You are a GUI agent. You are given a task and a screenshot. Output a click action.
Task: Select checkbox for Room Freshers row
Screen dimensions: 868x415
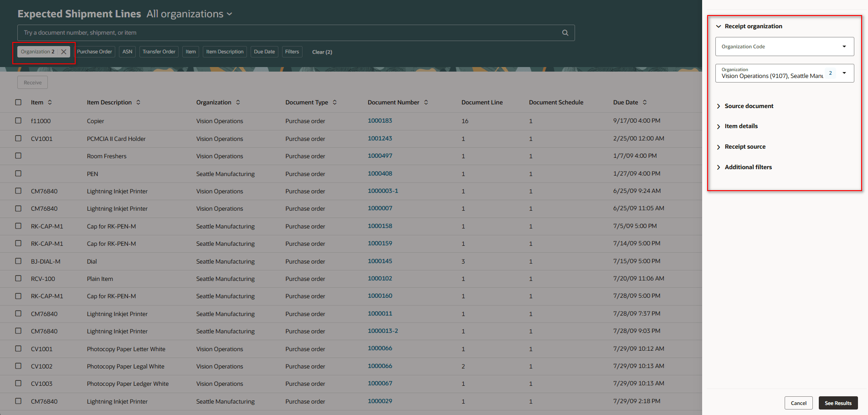click(18, 156)
